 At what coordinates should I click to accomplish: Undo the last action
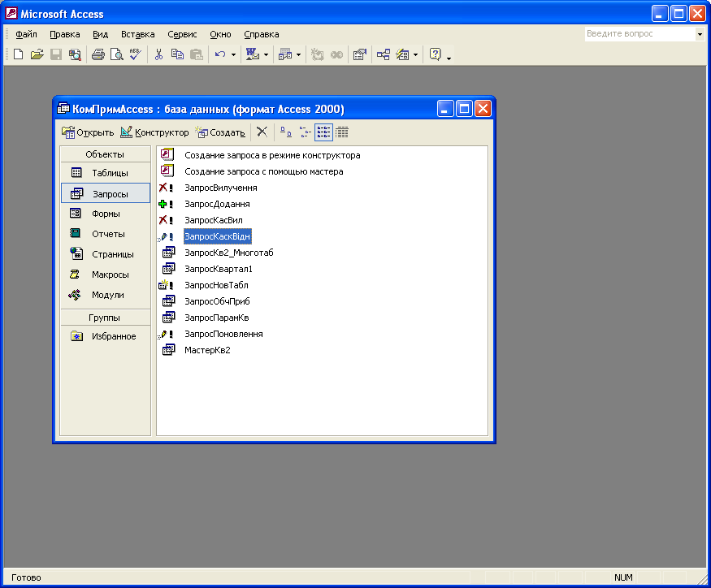click(220, 55)
